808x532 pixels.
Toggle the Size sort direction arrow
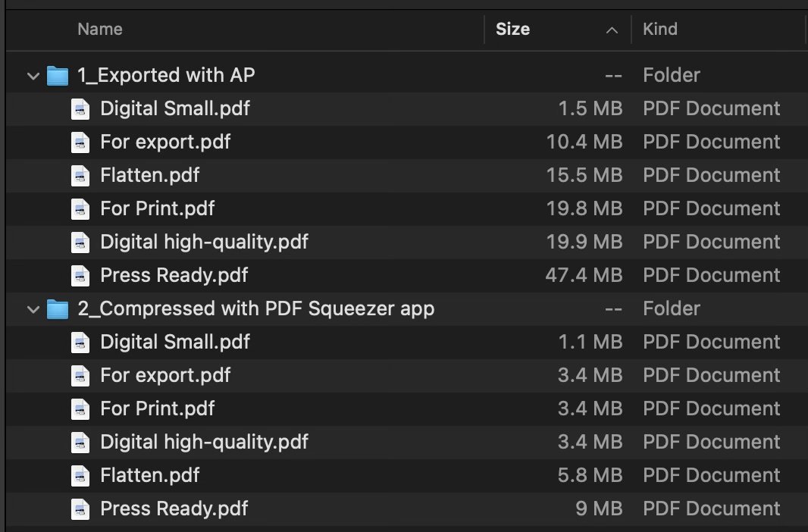(612, 30)
